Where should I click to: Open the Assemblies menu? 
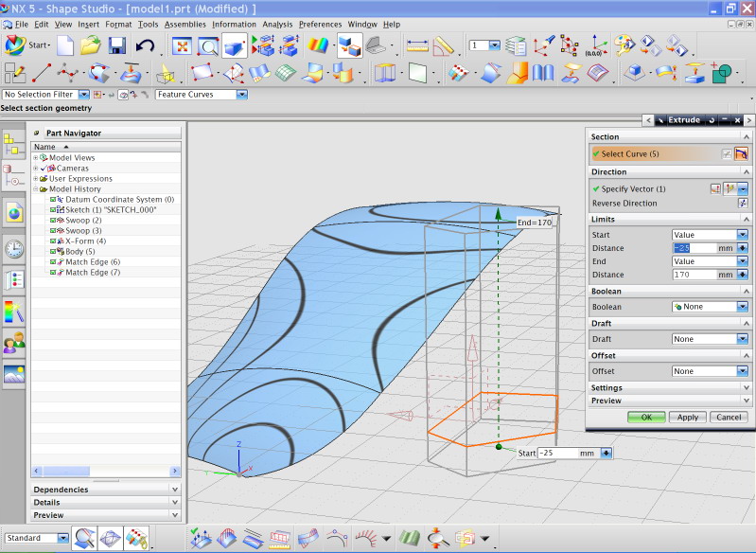(185, 24)
